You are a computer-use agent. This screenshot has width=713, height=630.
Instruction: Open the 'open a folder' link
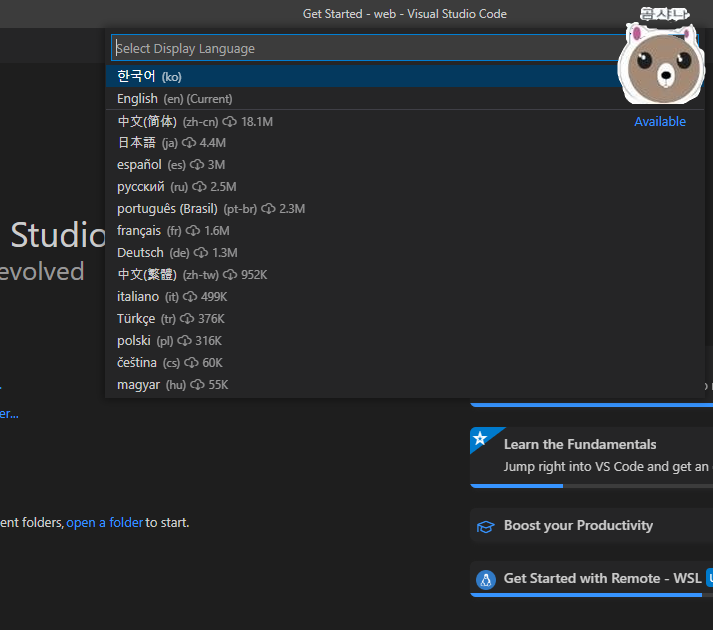tap(105, 523)
